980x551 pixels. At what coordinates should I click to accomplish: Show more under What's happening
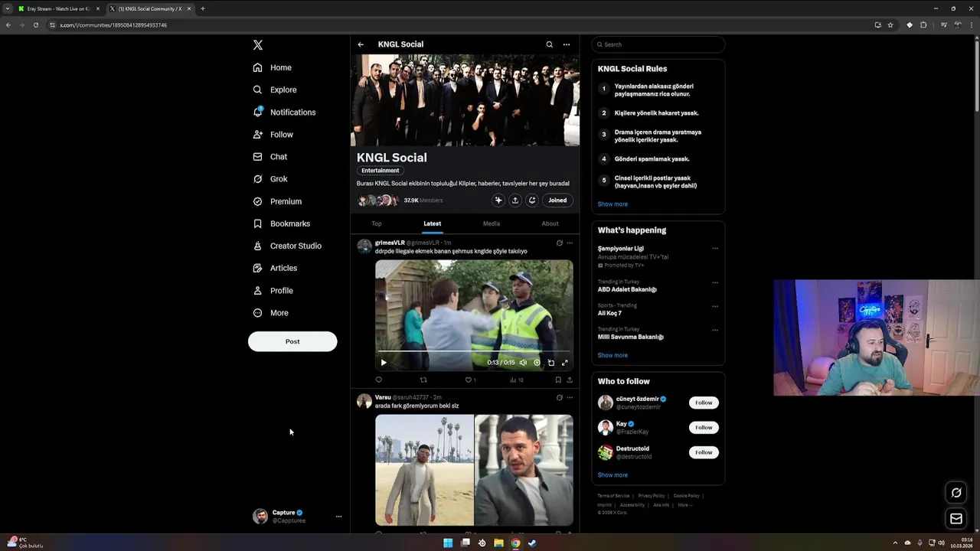tap(612, 355)
